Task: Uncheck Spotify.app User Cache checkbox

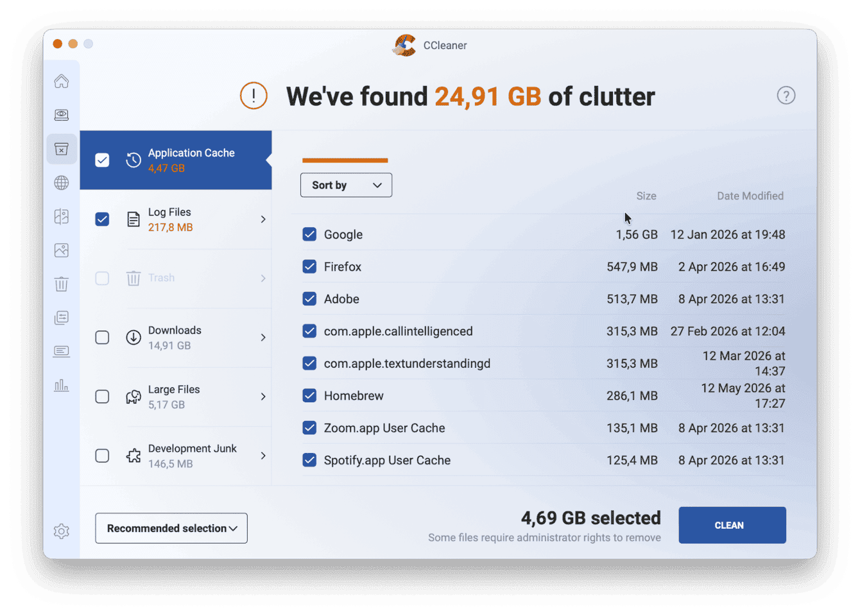Action: tap(309, 460)
